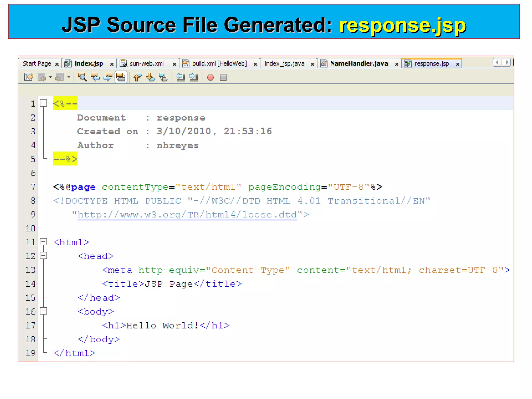
Task: Click the closing '--%>' comment marker
Action: 65,159
